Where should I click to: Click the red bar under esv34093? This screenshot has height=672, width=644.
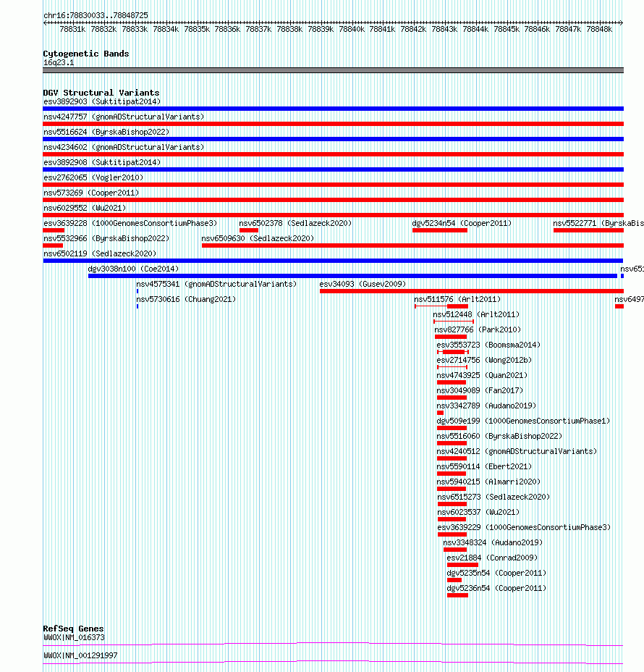[x=472, y=291]
